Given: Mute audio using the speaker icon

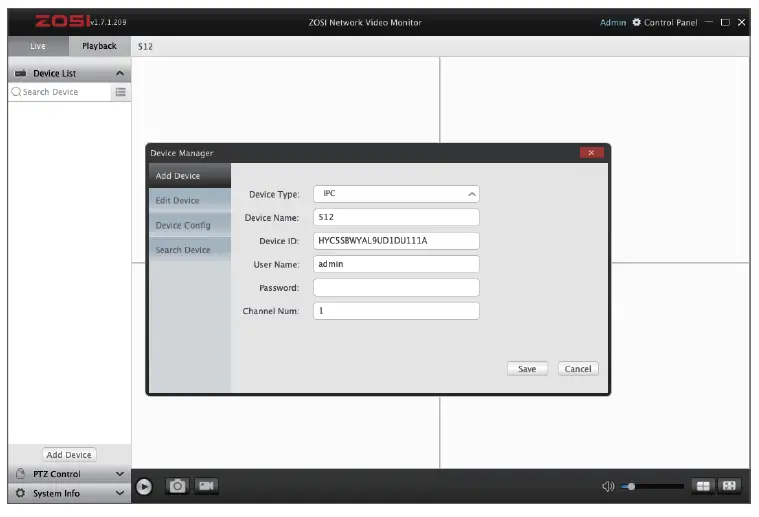Looking at the screenshot, I should (608, 486).
